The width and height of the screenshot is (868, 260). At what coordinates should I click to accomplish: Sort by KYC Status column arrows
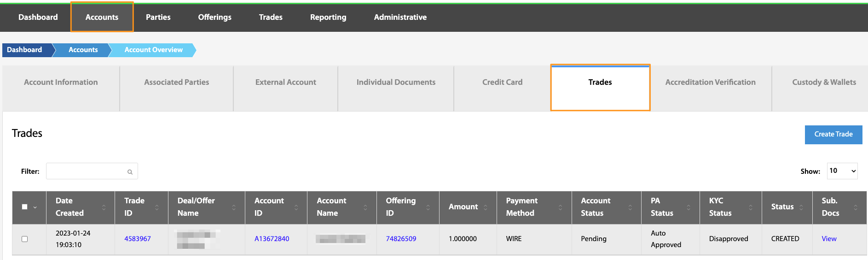(751, 207)
